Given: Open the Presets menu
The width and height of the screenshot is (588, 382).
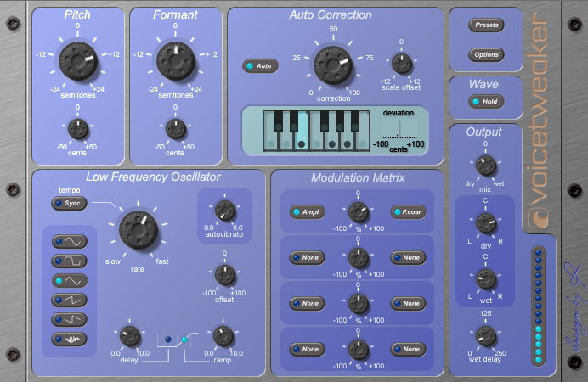Looking at the screenshot, I should point(485,25).
